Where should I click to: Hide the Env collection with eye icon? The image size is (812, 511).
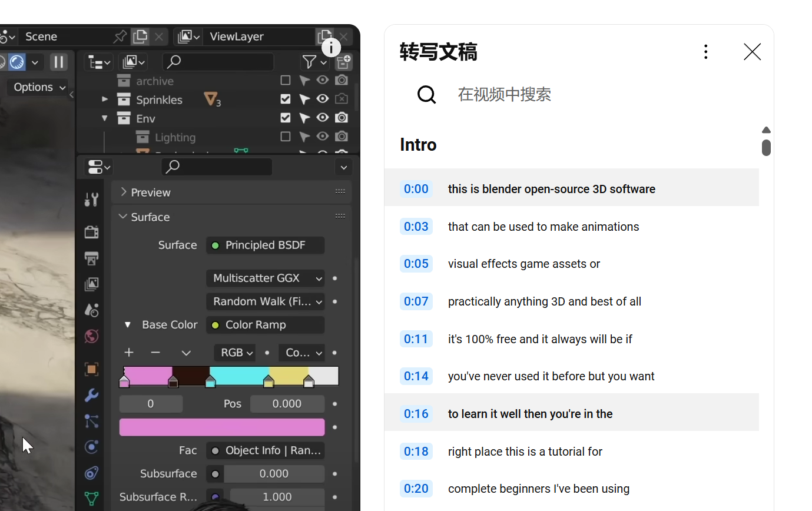[322, 118]
